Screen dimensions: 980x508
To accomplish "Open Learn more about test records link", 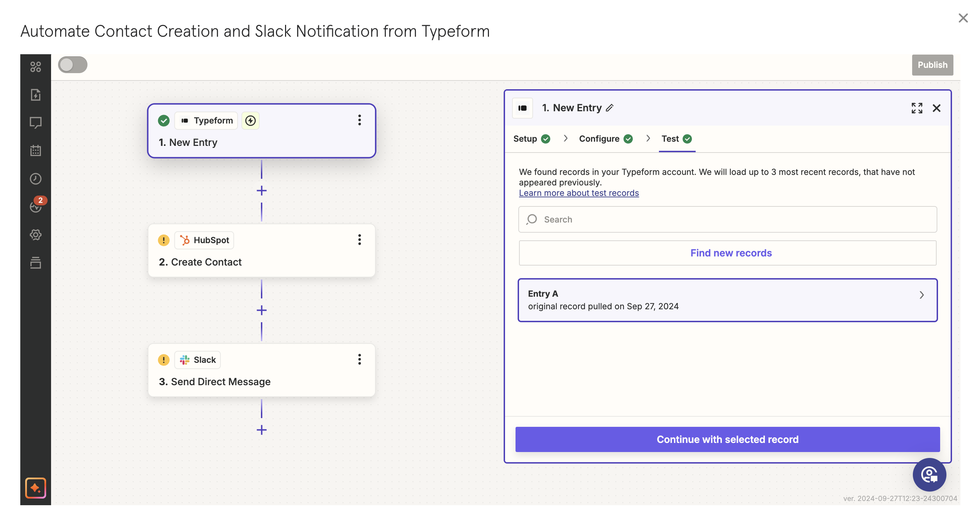I will 578,193.
